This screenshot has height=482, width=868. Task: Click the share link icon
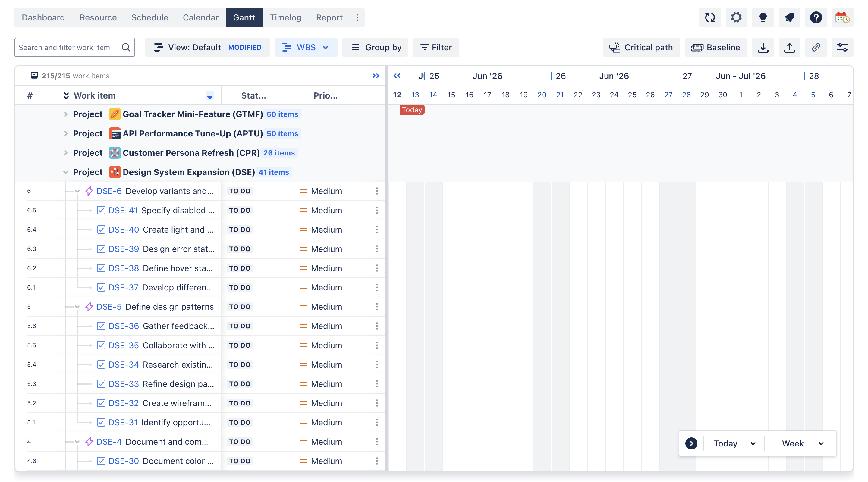[x=816, y=48]
